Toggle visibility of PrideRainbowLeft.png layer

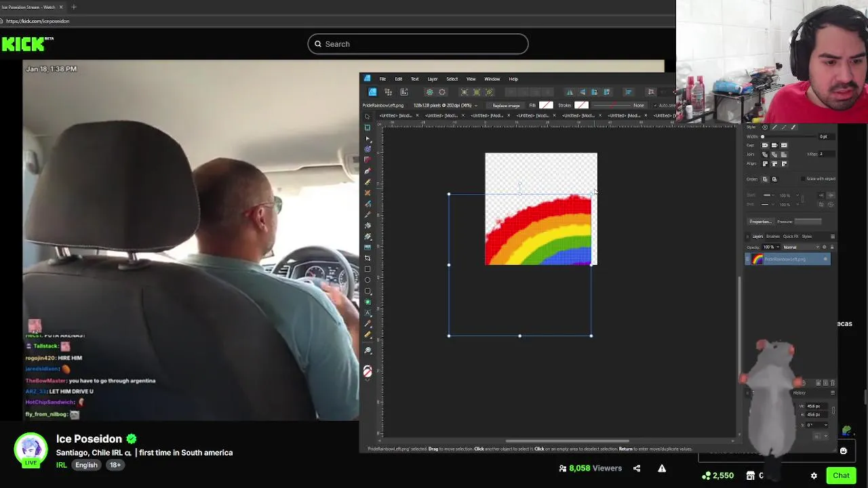click(825, 259)
